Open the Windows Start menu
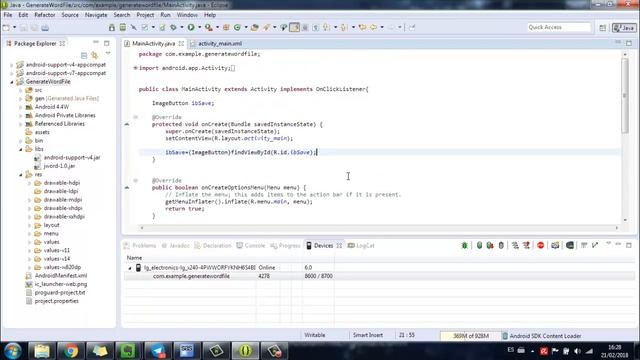640x360 pixels. [13, 351]
